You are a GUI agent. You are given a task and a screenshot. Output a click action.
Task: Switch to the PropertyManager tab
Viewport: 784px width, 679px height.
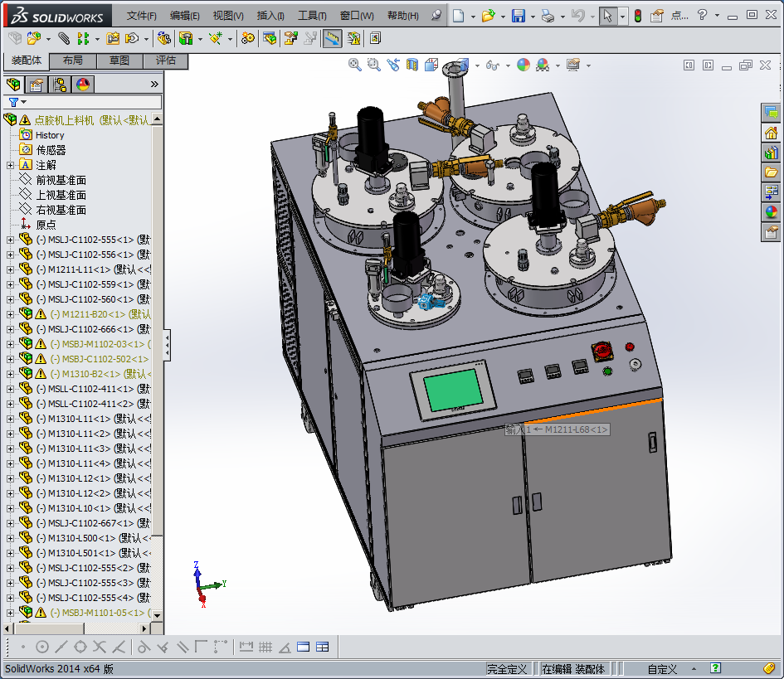(x=37, y=84)
